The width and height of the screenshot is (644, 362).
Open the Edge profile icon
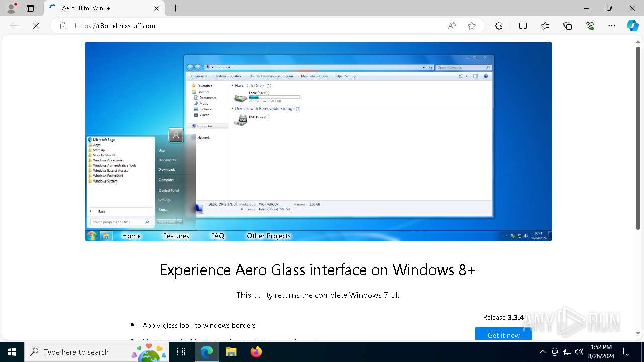(x=11, y=8)
